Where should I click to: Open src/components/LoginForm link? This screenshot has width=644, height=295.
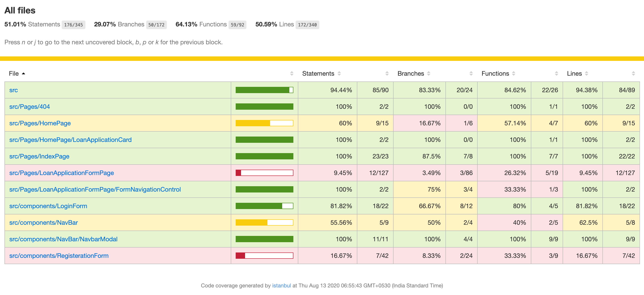[48, 206]
